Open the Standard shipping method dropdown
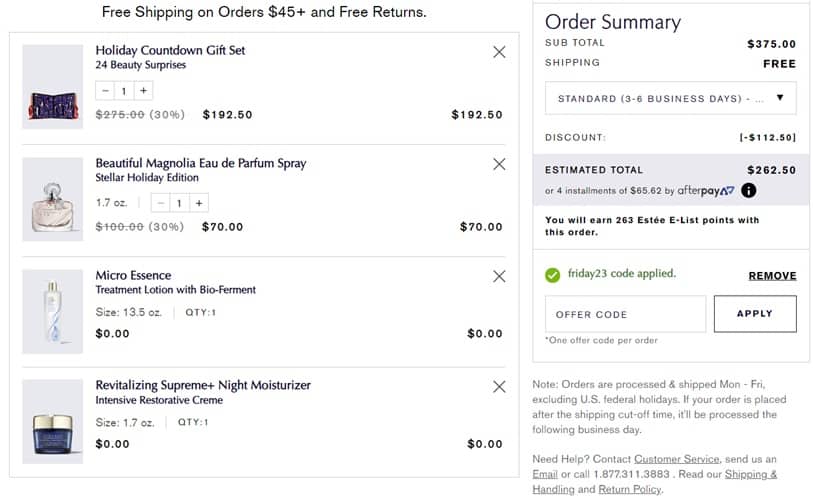The height and width of the screenshot is (500, 813). point(670,99)
